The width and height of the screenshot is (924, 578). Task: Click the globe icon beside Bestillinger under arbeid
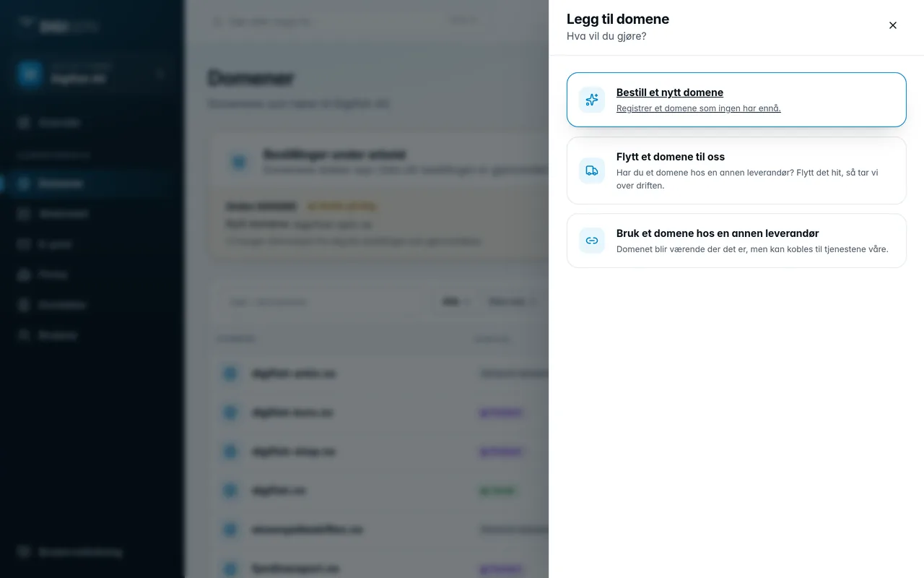pos(238,162)
